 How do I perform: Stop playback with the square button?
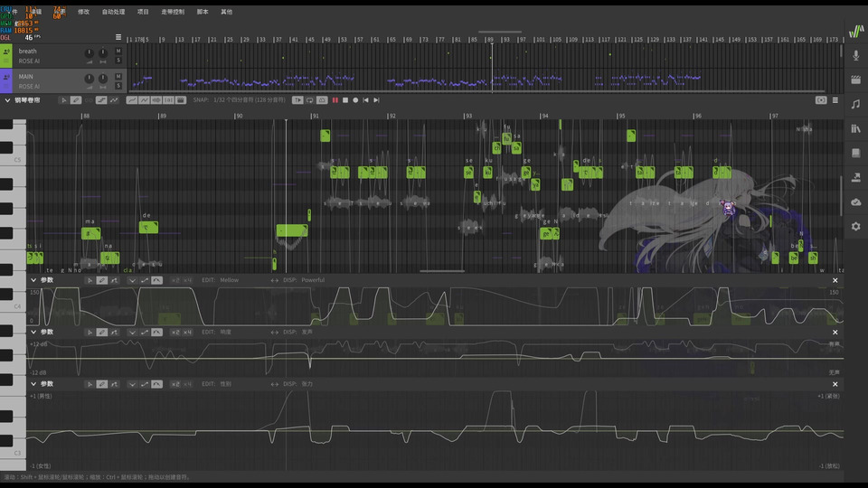click(345, 100)
